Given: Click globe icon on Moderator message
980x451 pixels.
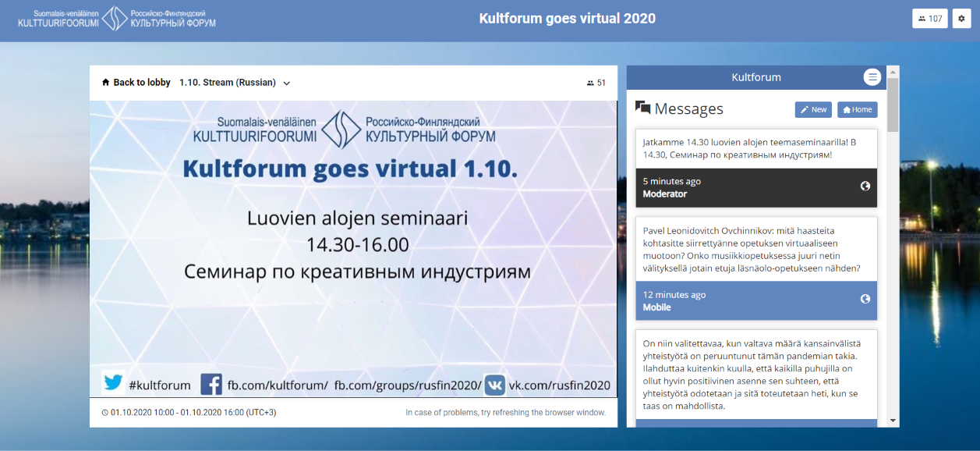Looking at the screenshot, I should (x=865, y=186).
